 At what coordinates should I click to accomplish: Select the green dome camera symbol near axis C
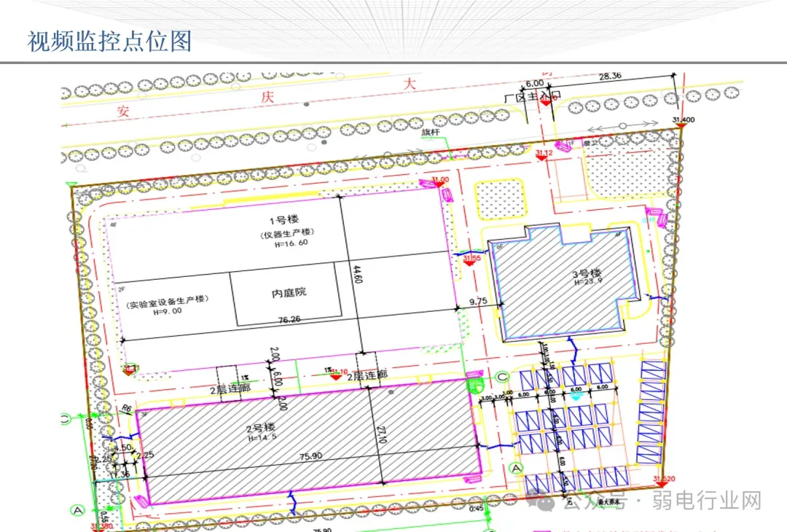pos(474,386)
